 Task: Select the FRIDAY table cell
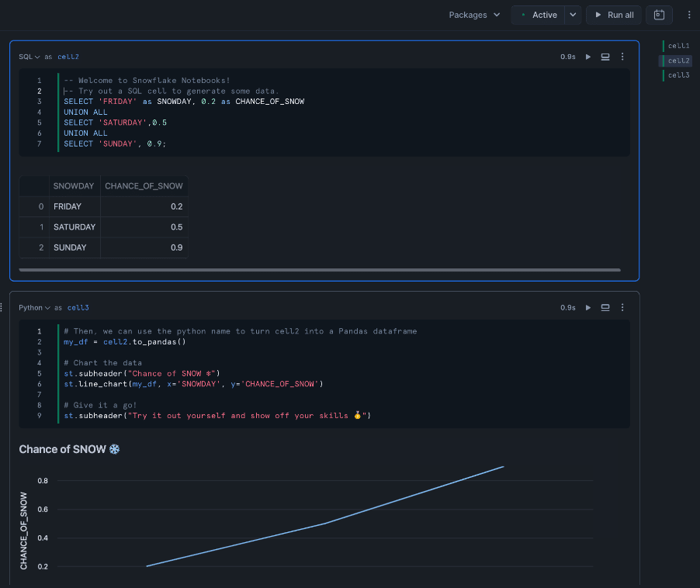75,206
